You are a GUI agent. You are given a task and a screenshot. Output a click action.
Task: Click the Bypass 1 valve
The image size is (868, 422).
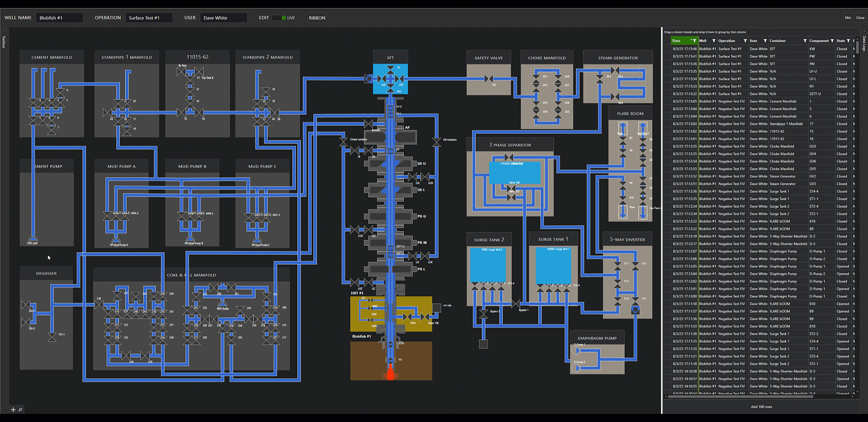(516, 304)
